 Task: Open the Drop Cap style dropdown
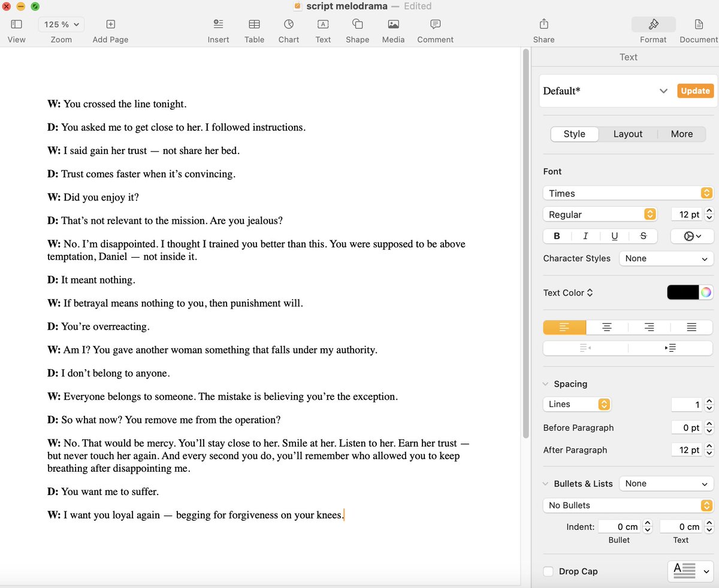point(690,571)
